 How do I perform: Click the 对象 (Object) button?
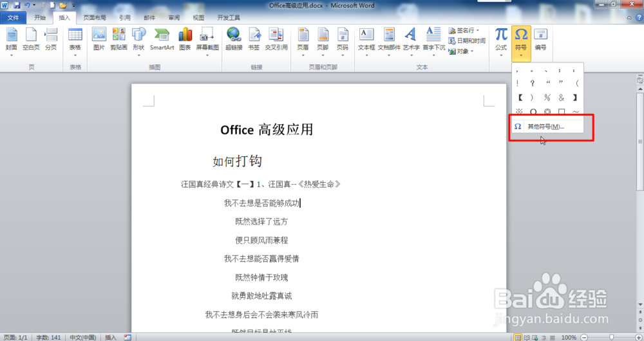click(461, 51)
